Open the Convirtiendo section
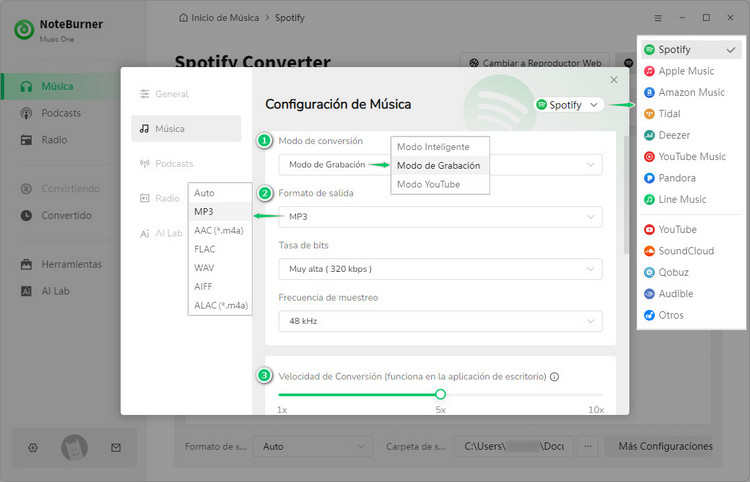 [60, 188]
